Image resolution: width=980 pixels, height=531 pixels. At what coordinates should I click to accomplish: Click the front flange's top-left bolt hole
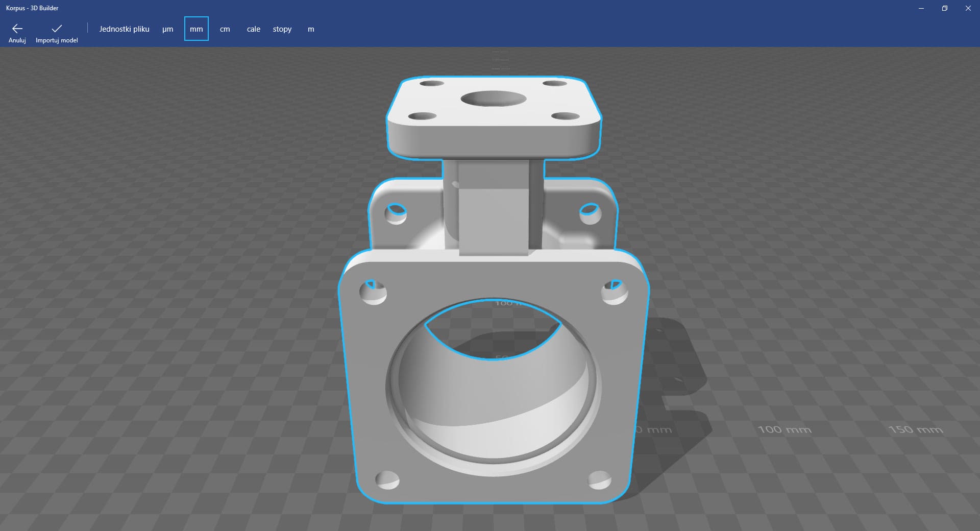click(373, 293)
